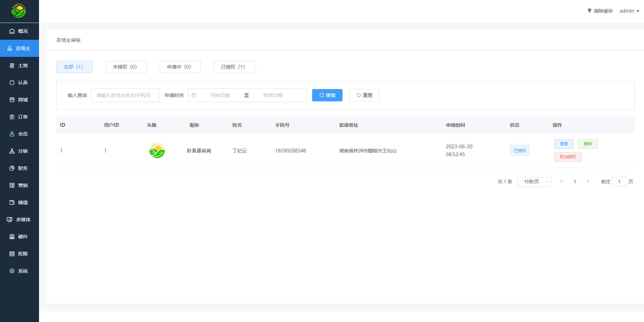Click the 取消授权 revoke button
Image resolution: width=644 pixels, height=322 pixels.
point(568,157)
